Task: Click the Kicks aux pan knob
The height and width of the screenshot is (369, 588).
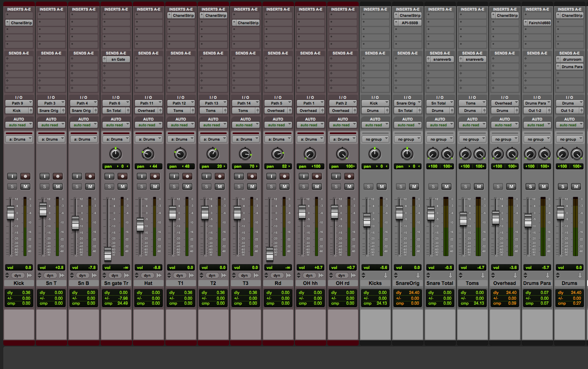Action: [375, 154]
